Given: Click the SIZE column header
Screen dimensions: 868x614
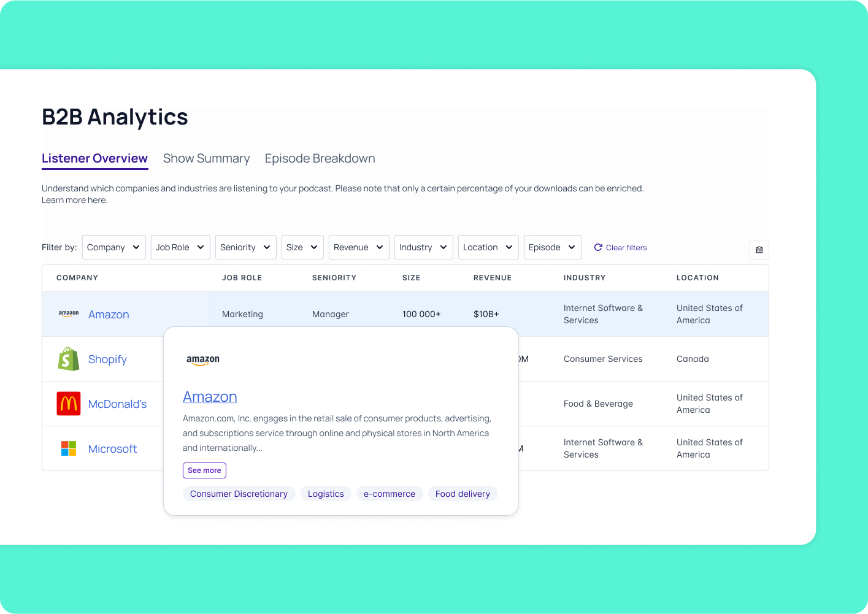Looking at the screenshot, I should tap(412, 278).
